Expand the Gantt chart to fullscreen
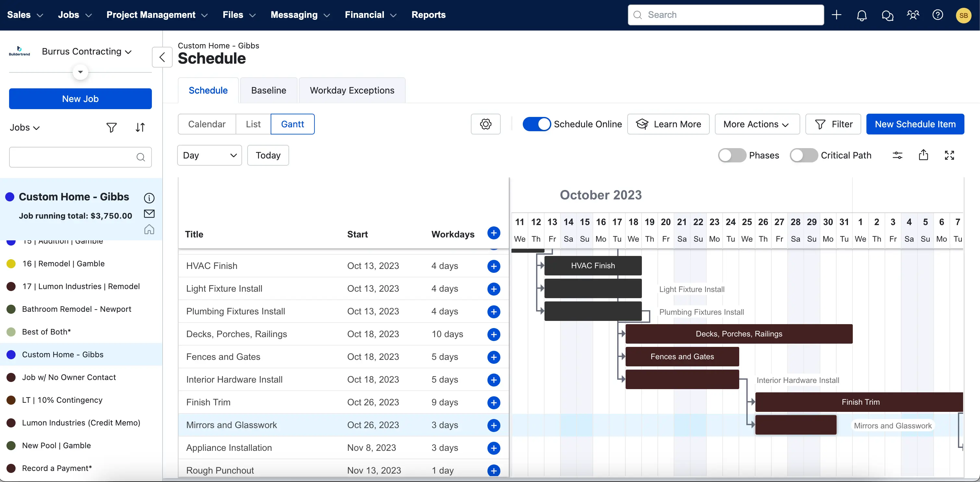This screenshot has width=980, height=482. (949, 155)
